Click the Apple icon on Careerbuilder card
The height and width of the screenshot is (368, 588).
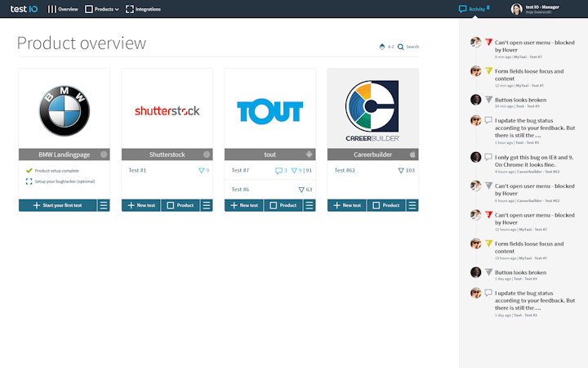click(412, 155)
